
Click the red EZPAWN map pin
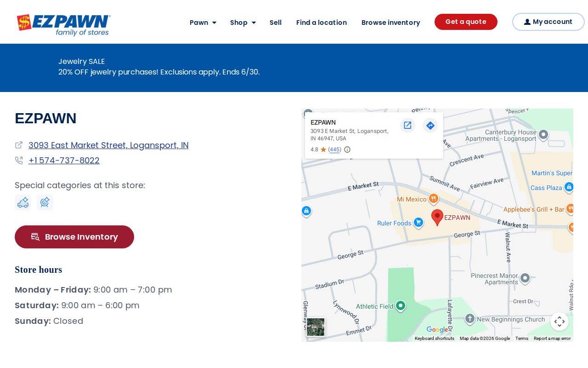pos(437,217)
